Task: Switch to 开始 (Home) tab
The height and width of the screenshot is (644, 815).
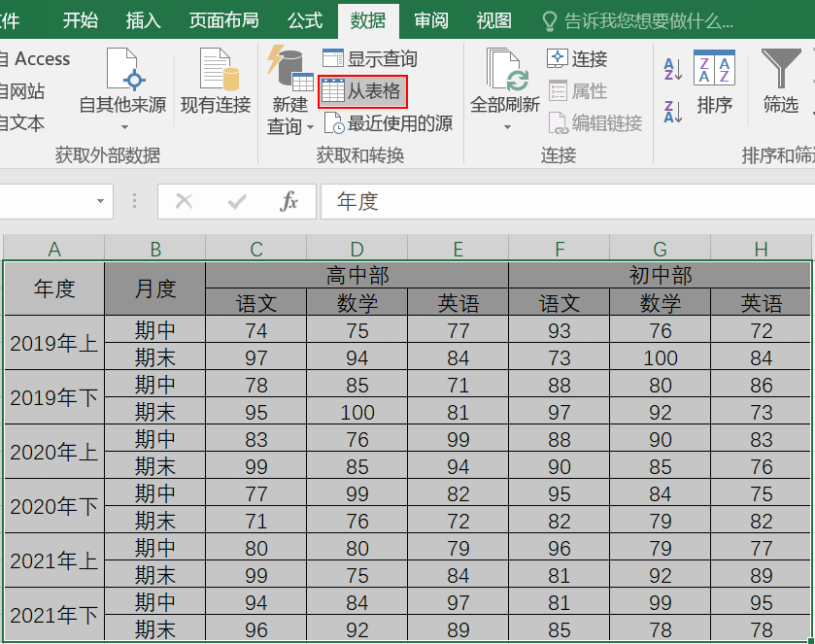Action: (80, 20)
